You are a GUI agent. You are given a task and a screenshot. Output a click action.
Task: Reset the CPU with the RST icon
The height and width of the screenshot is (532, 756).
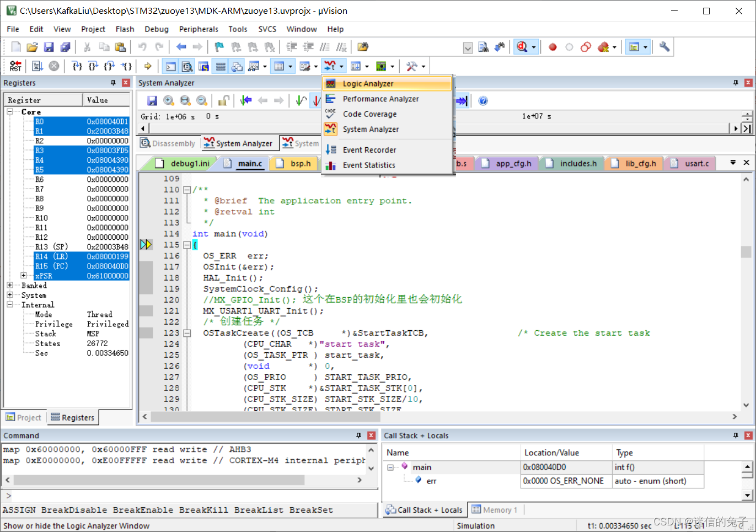point(15,67)
